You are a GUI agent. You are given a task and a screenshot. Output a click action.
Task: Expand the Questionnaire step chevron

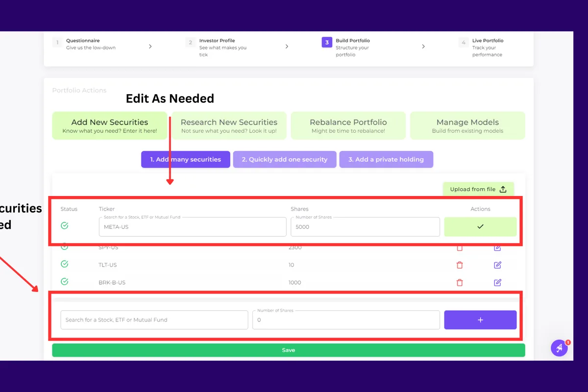click(x=150, y=47)
